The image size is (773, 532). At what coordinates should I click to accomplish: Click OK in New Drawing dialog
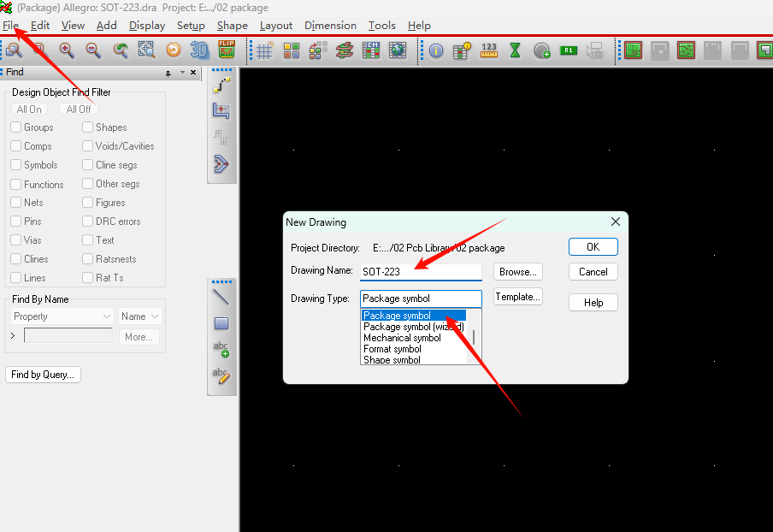point(593,247)
